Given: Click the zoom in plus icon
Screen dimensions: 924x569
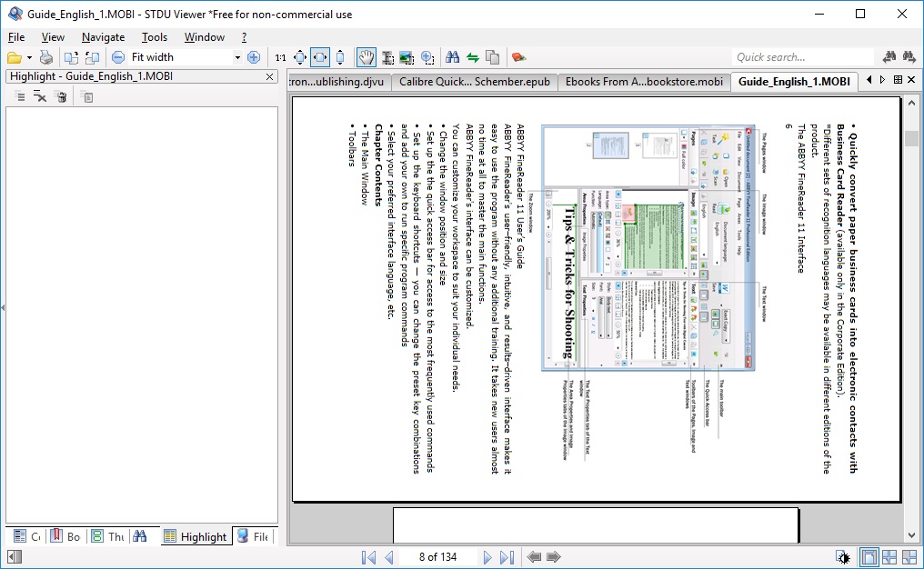Looking at the screenshot, I should coord(253,56).
